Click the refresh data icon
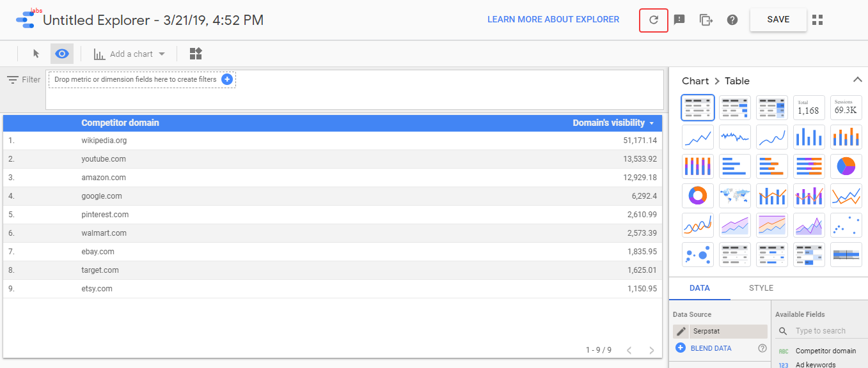The height and width of the screenshot is (368, 868). pos(654,20)
